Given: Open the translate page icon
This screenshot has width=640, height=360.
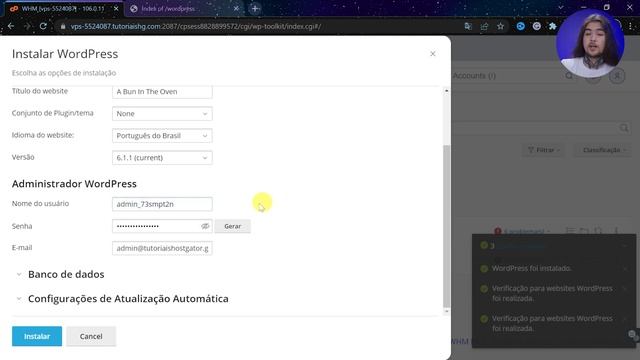Looking at the screenshot, I should (468, 27).
